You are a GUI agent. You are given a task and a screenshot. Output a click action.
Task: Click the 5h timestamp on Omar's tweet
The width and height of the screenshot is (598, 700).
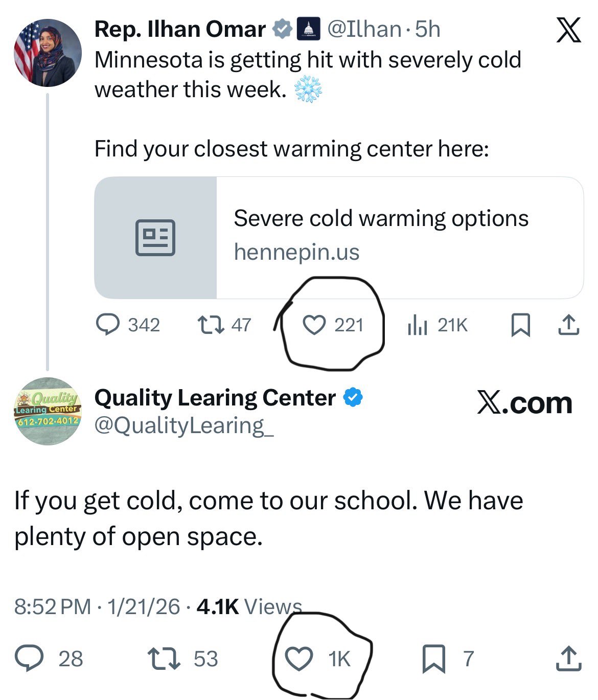(x=427, y=29)
